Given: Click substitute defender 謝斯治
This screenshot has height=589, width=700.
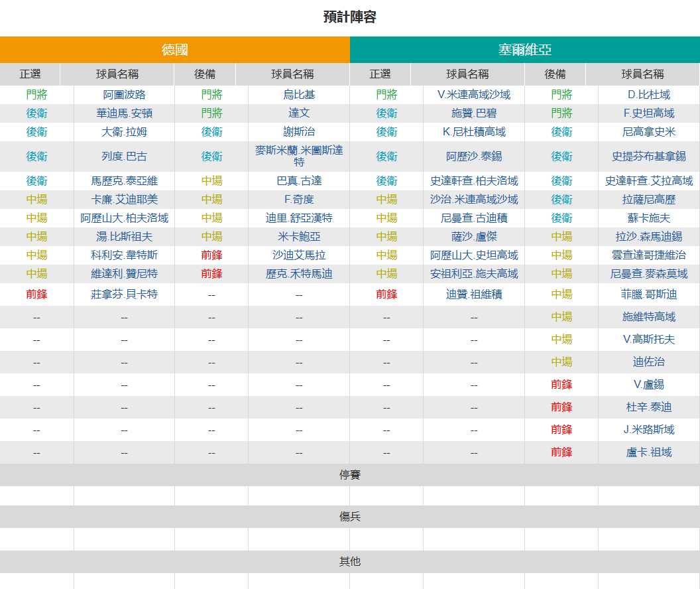Looking at the screenshot, I should click(299, 132).
